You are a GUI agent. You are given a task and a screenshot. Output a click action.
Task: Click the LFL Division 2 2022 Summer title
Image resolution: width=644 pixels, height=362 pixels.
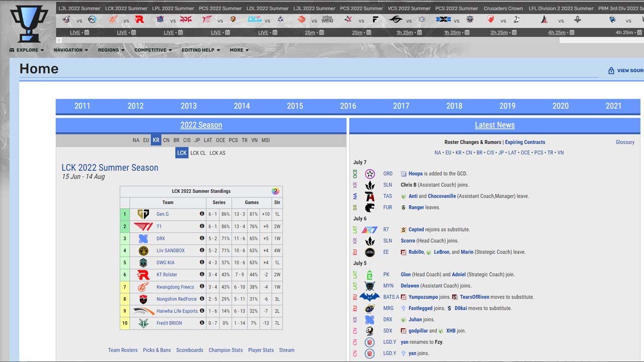click(x=560, y=9)
